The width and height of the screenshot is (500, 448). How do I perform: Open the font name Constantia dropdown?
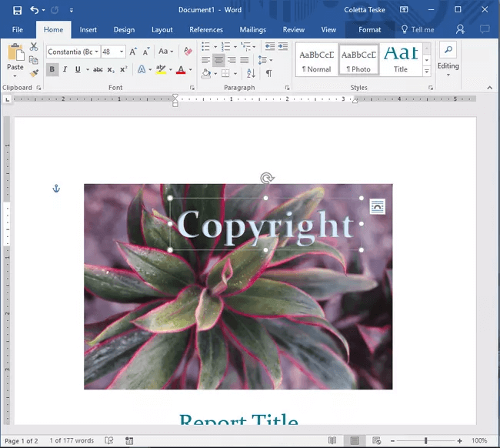point(96,52)
